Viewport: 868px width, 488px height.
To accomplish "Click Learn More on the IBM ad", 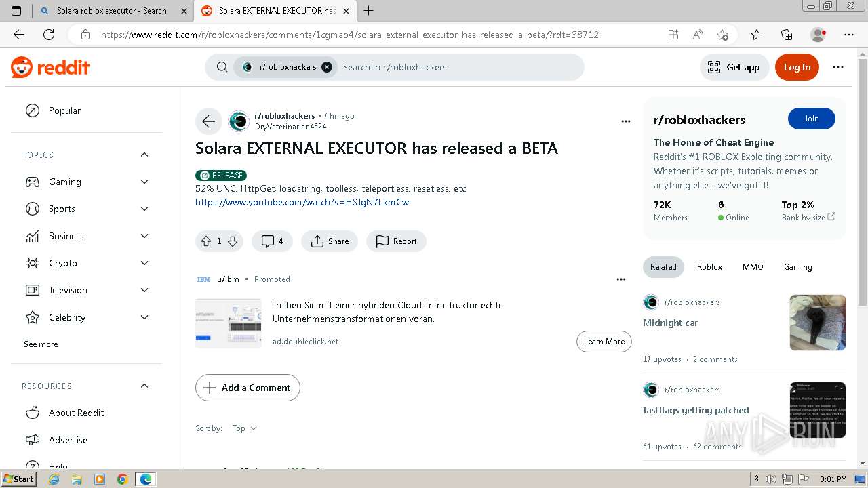I will pyautogui.click(x=604, y=342).
